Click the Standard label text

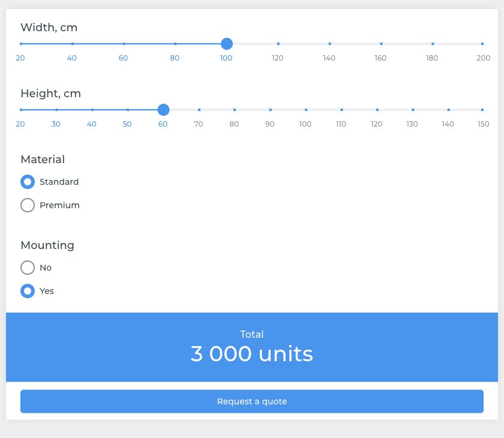[59, 182]
